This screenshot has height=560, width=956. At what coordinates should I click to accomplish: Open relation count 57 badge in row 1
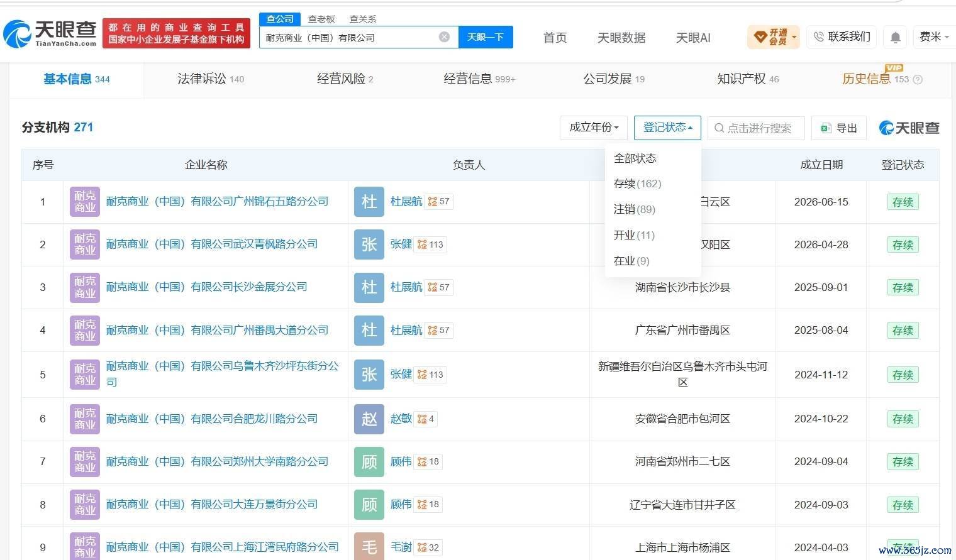[x=439, y=202]
